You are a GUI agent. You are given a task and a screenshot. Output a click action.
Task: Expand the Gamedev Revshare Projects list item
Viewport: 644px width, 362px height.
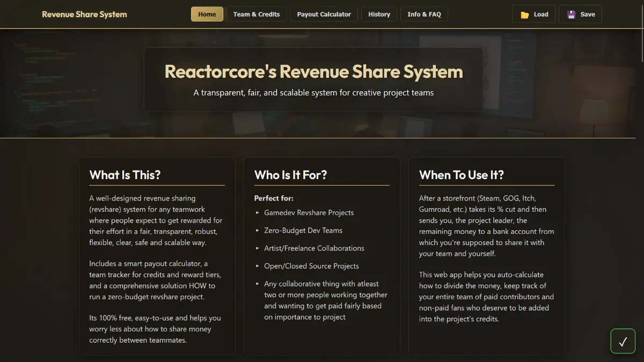click(309, 212)
